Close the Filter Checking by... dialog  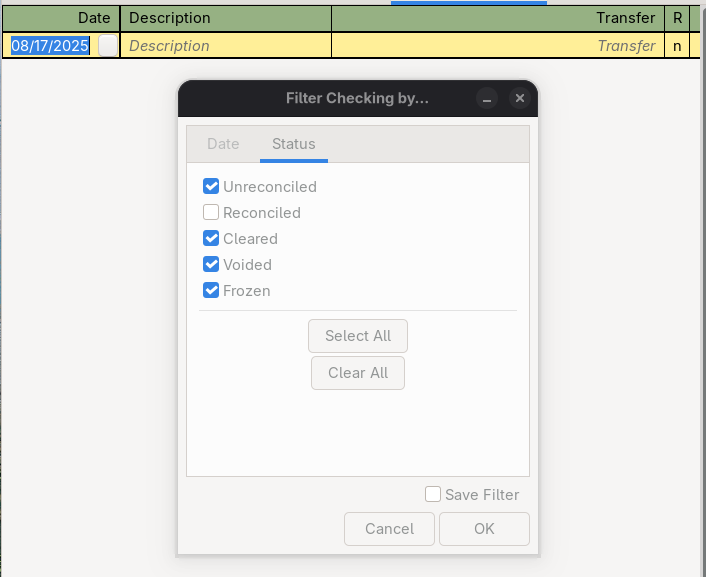click(518, 98)
